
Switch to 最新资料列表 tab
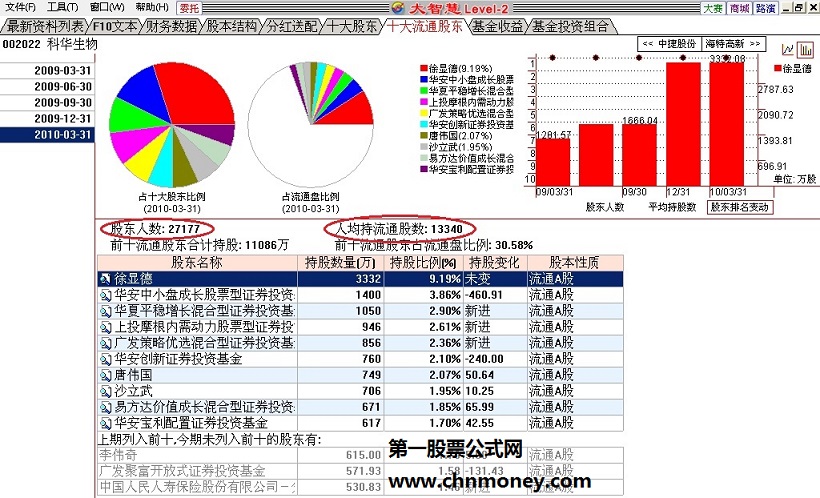(x=45, y=26)
